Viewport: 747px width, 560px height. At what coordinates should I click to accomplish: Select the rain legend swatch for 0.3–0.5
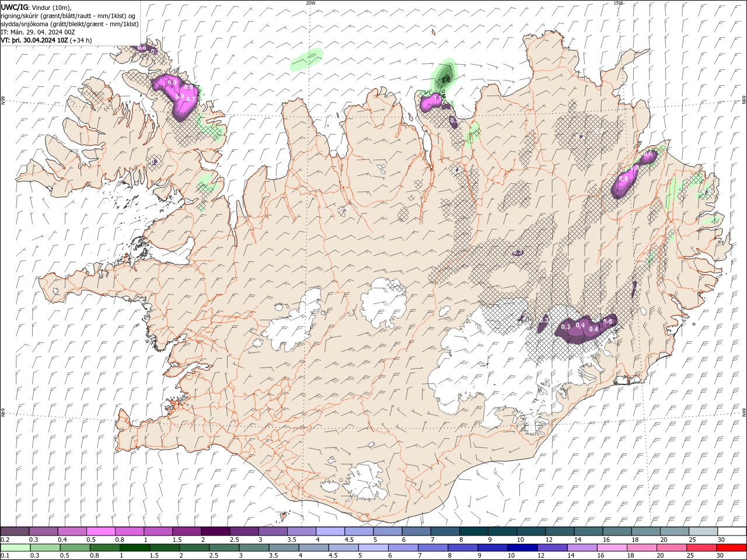45,548
